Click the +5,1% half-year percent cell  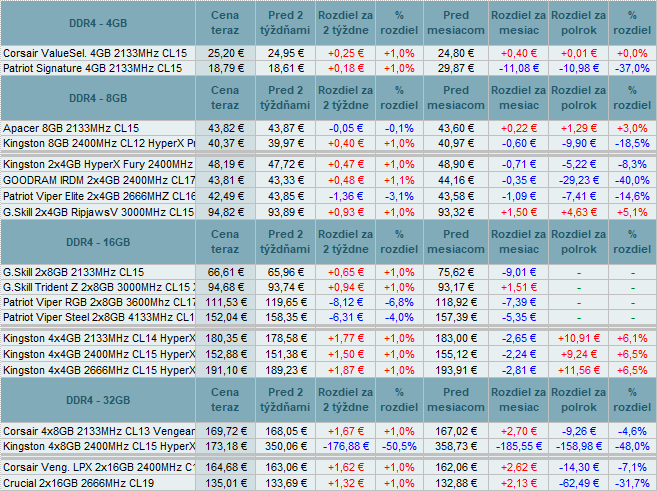tap(632, 212)
